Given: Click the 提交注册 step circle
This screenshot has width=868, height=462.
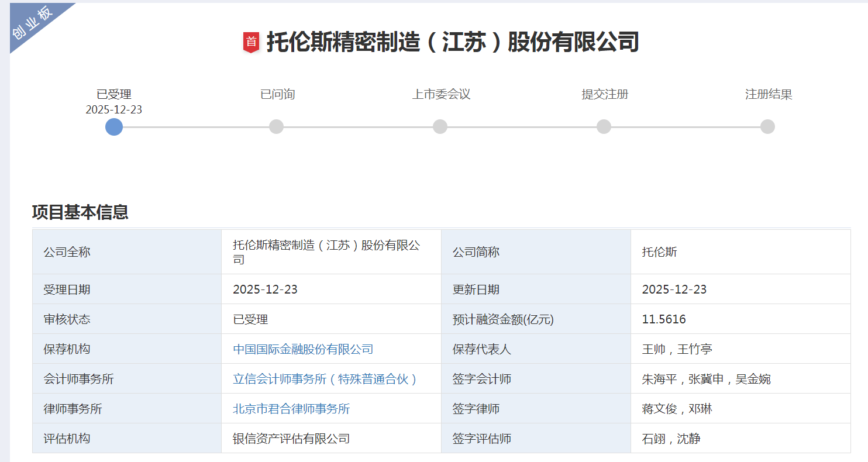Looking at the screenshot, I should (x=604, y=127).
